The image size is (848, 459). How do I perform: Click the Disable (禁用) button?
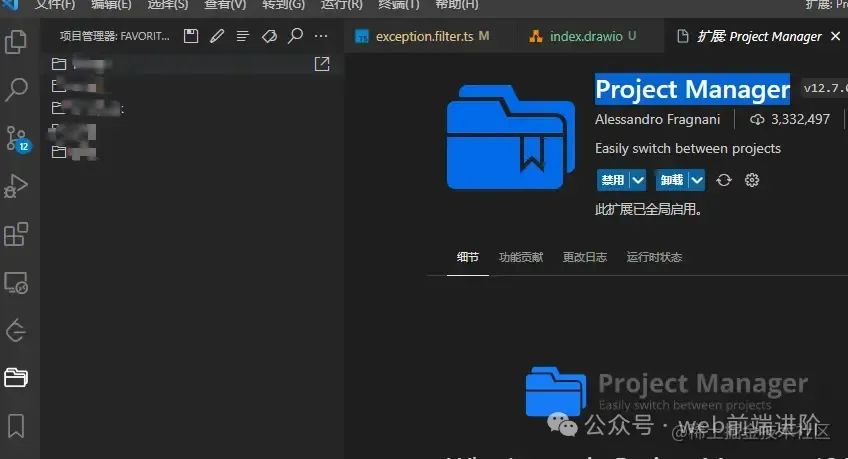[613, 180]
